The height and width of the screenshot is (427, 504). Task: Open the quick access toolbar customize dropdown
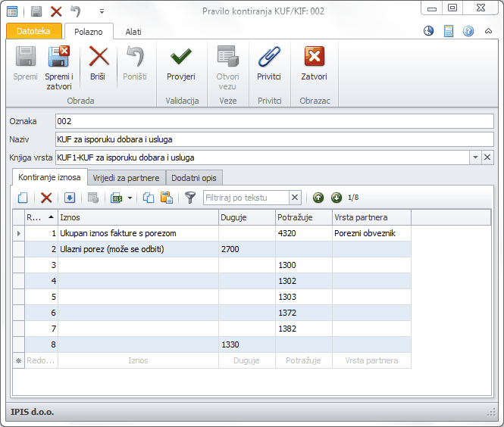click(x=102, y=11)
